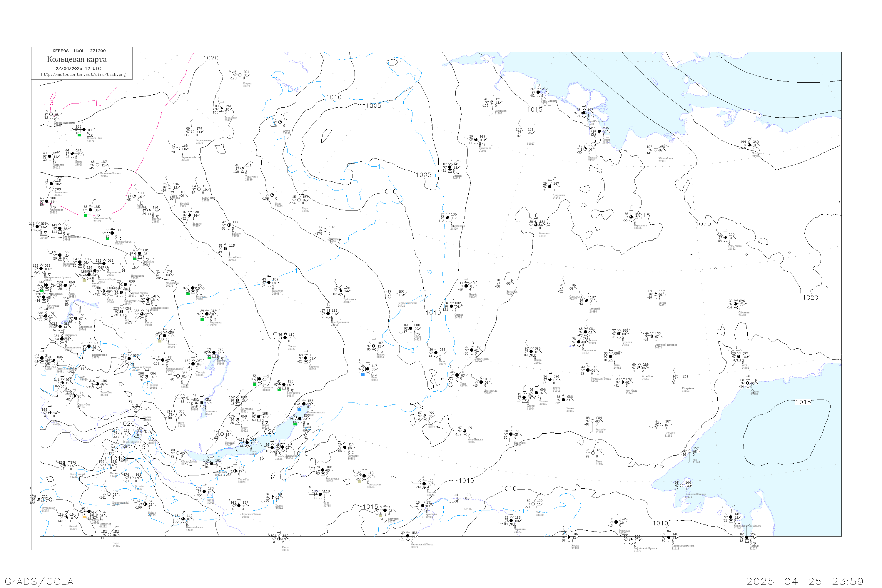
Task: Click the meteocenter.net UEEE.png URL text
Action: (x=83, y=75)
